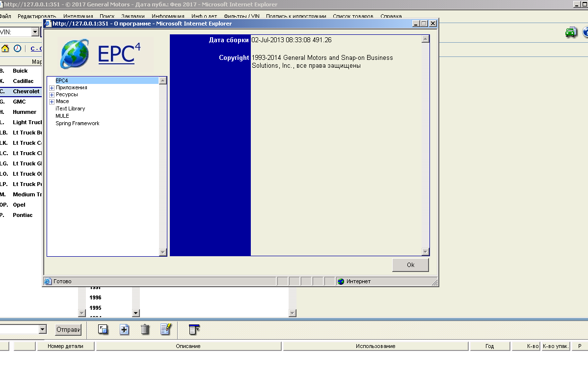Maximize the О программе dialog window
Viewport: 588px width, 375px height.
tap(424, 24)
